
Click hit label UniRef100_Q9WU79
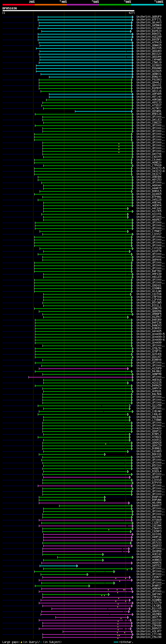click(x=149, y=308)
